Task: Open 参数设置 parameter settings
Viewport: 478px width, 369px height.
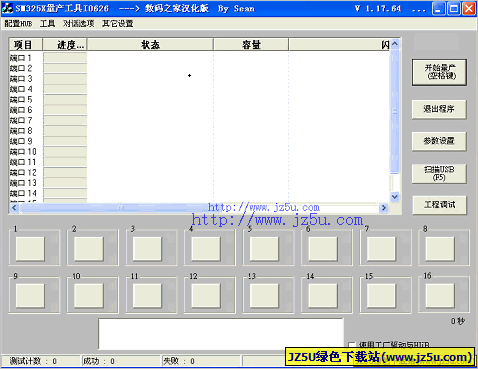Action: pyautogui.click(x=439, y=141)
